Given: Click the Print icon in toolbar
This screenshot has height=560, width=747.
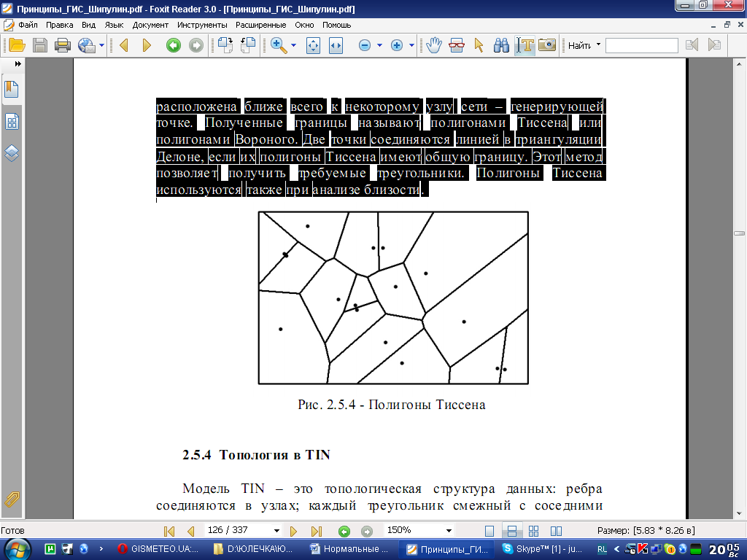Looking at the screenshot, I should tap(63, 45).
